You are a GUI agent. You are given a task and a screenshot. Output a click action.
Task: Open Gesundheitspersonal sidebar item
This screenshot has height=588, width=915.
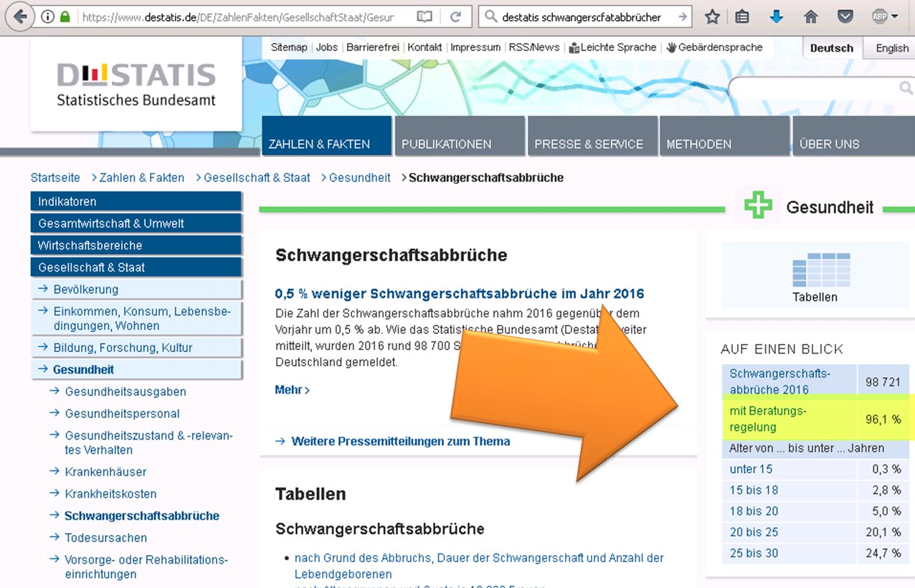(x=123, y=414)
